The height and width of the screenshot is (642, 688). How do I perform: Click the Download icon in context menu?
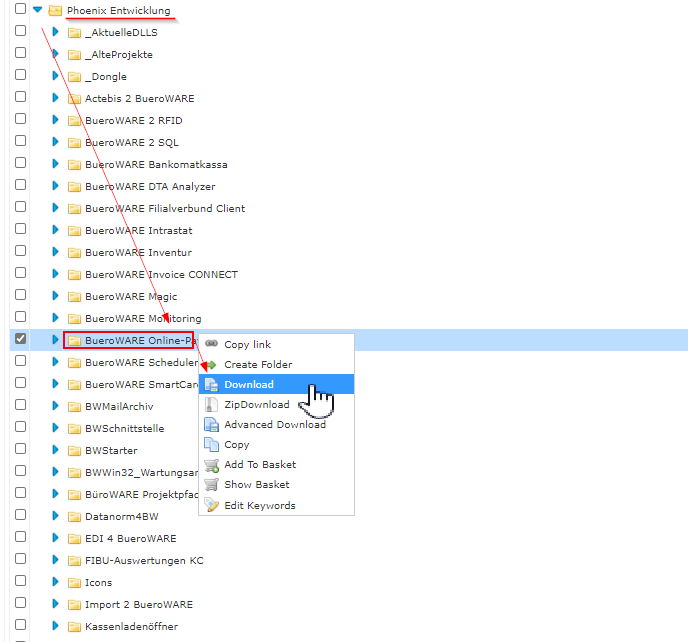[x=211, y=384]
